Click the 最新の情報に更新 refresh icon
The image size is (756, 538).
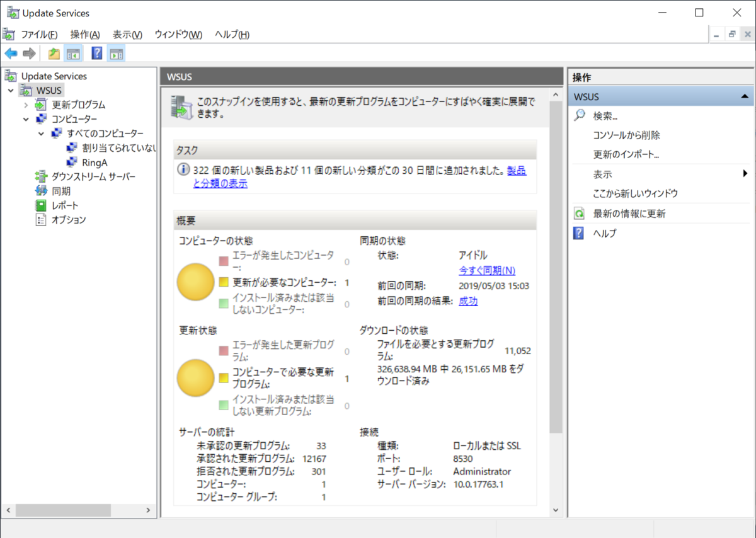click(x=580, y=214)
